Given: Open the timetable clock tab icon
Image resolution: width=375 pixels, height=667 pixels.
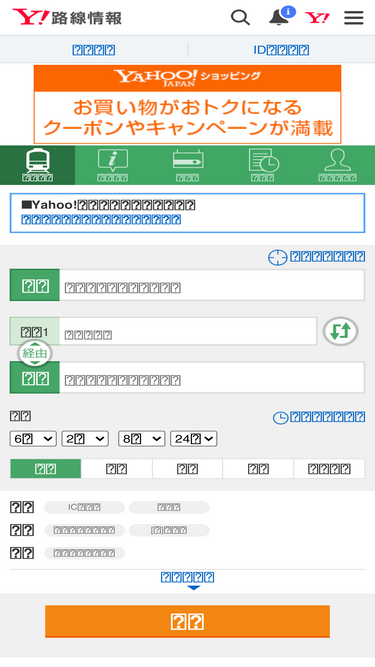Looking at the screenshot, I should (x=262, y=165).
